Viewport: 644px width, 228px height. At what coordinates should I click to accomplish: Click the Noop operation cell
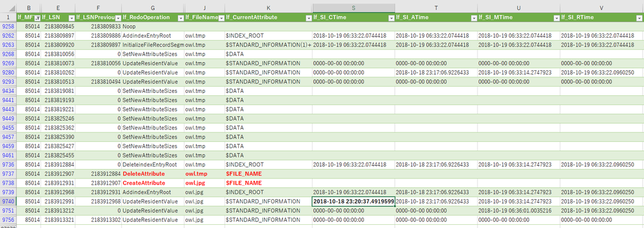(153, 26)
